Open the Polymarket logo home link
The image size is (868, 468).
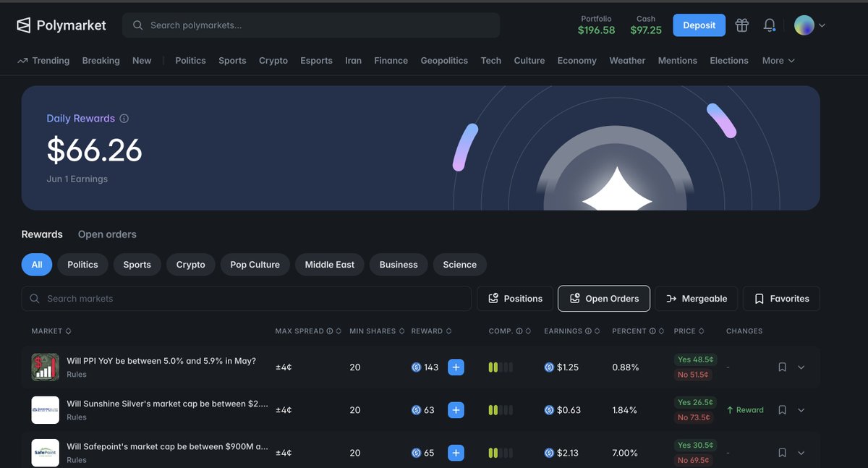tap(61, 25)
